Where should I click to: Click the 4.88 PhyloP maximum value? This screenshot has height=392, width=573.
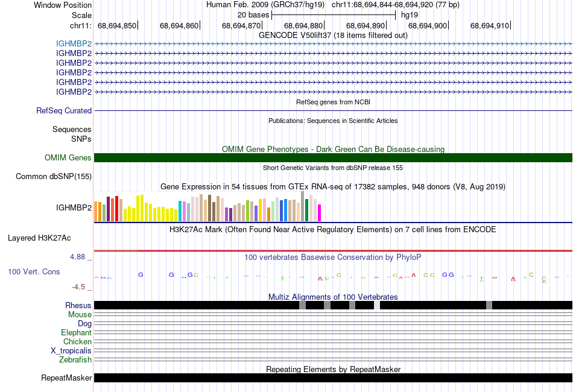click(77, 257)
